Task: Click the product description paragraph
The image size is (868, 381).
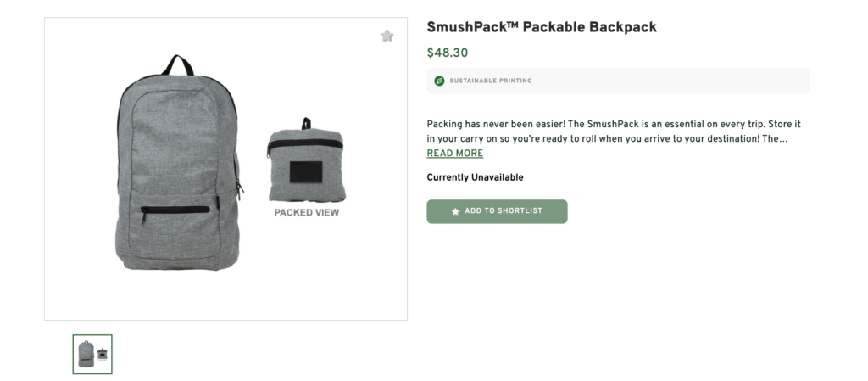Action: [x=607, y=131]
